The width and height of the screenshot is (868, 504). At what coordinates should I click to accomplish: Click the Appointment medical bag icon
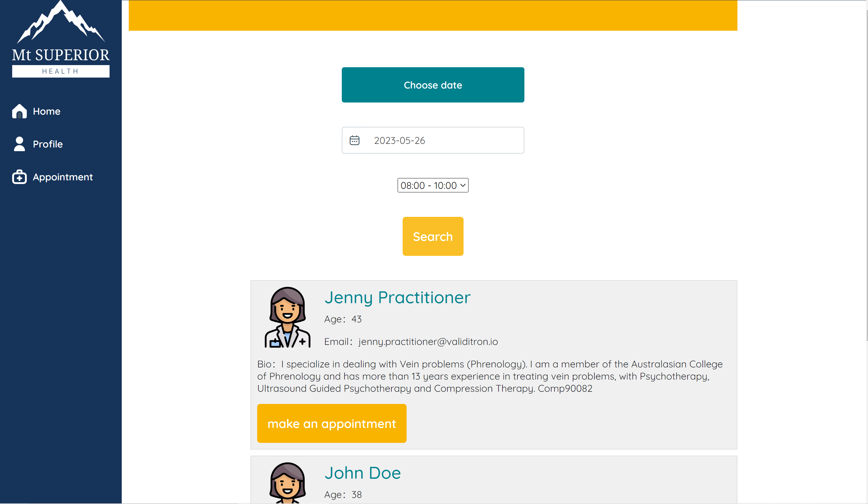click(19, 177)
